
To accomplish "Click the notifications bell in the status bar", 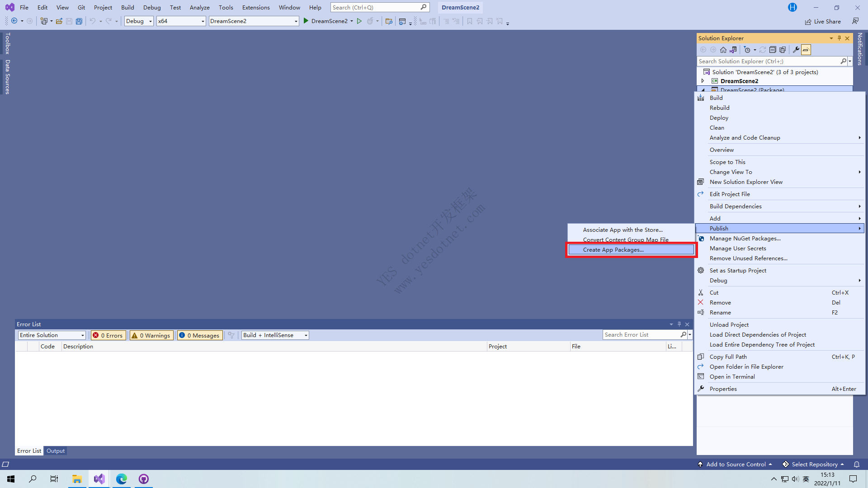I will [856, 464].
